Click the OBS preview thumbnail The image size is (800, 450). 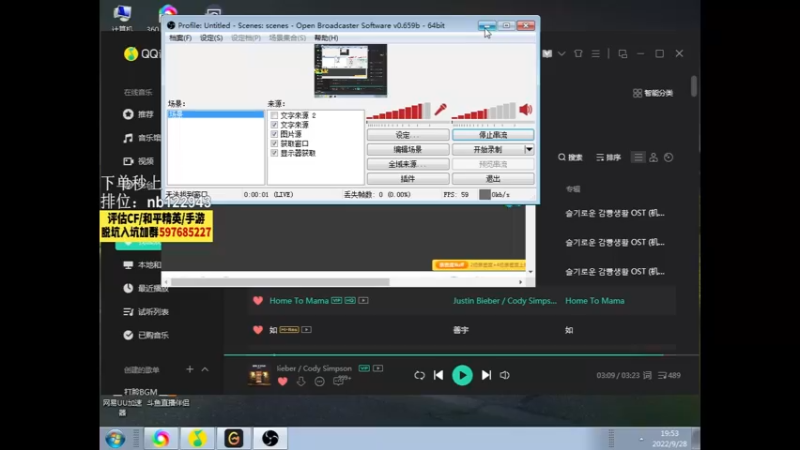click(351, 70)
